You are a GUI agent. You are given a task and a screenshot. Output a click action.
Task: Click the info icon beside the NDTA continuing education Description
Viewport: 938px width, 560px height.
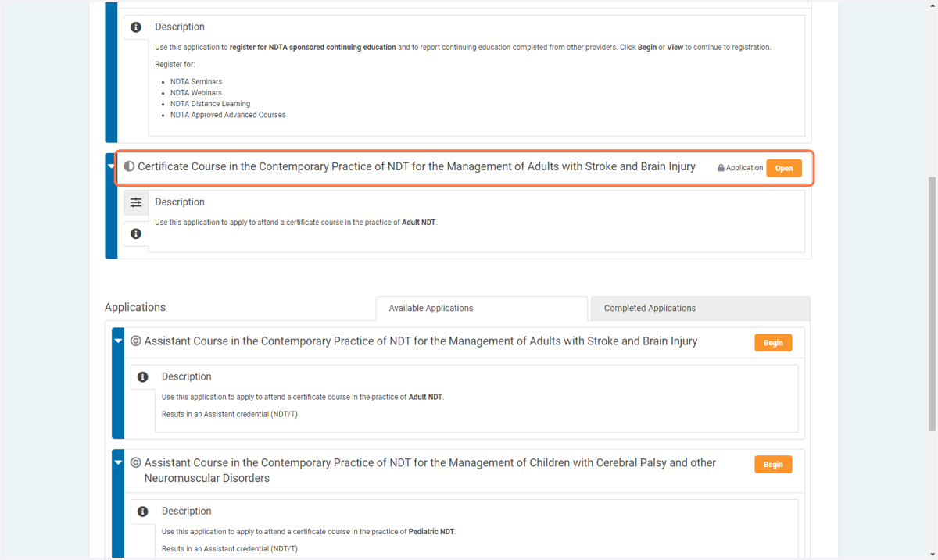point(136,27)
